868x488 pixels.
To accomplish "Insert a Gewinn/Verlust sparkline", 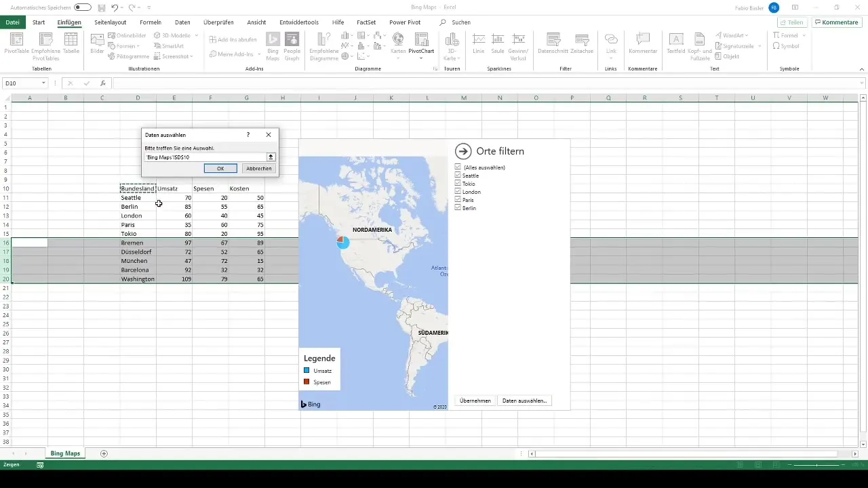I will (x=519, y=45).
